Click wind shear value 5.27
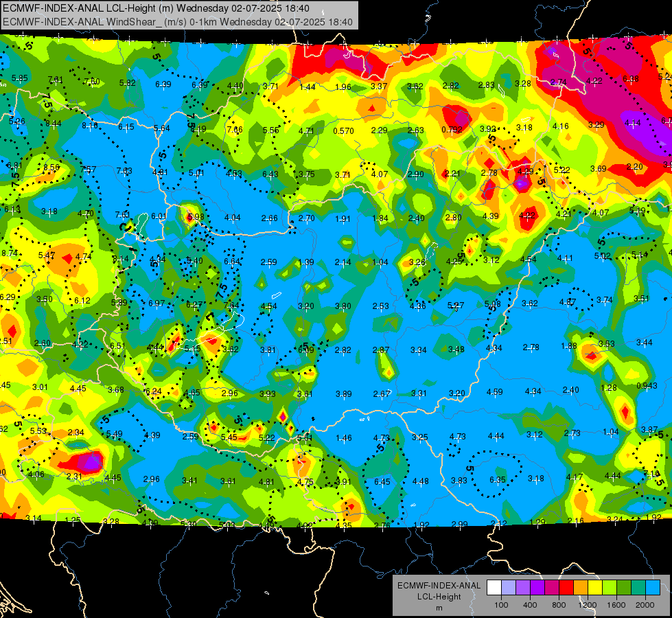 (x=456, y=306)
